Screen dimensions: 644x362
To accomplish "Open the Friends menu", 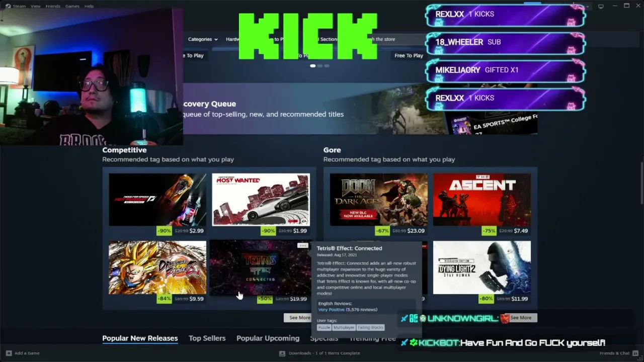I will 53,6.
